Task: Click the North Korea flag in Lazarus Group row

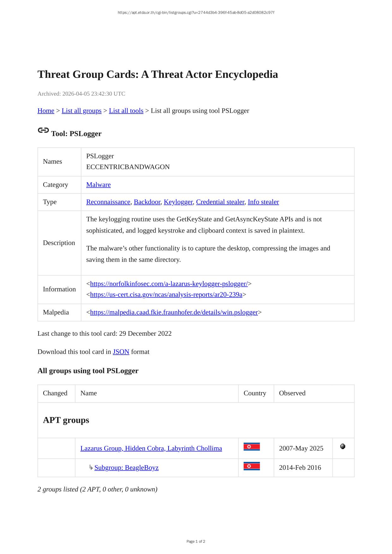Action: 252,447
